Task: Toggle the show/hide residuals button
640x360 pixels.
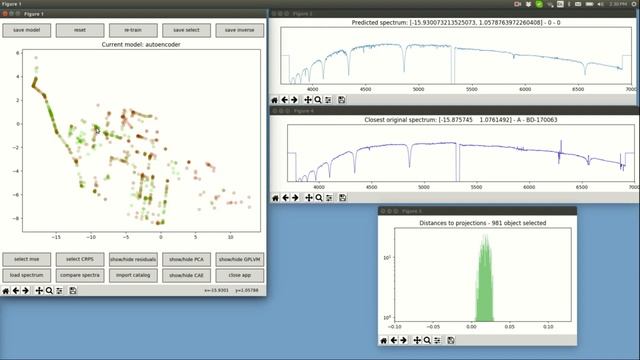Action: [x=133, y=260]
